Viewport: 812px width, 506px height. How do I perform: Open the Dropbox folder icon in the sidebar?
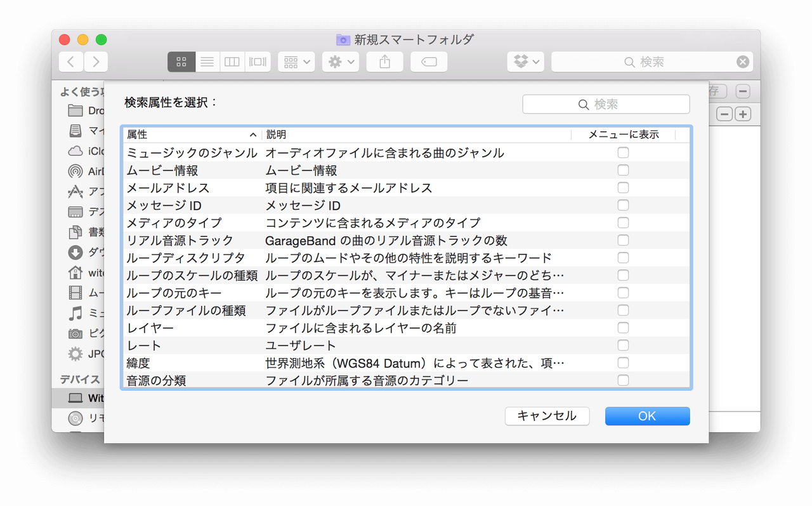tap(75, 110)
